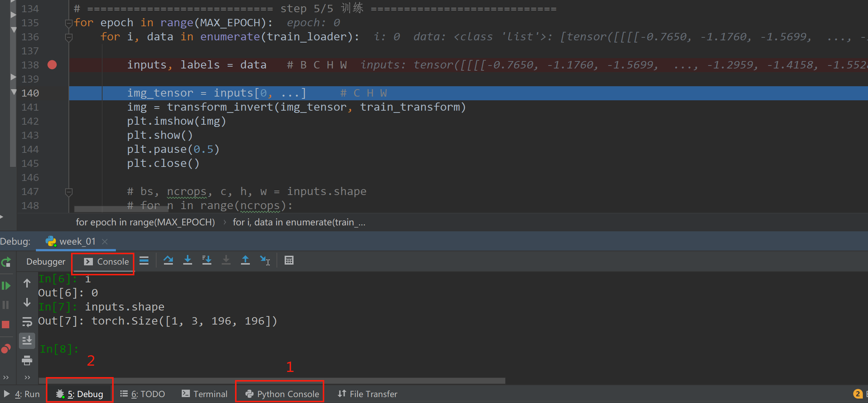Viewport: 868px width, 403px height.
Task: Switch to the Console tab
Action: pyautogui.click(x=106, y=262)
